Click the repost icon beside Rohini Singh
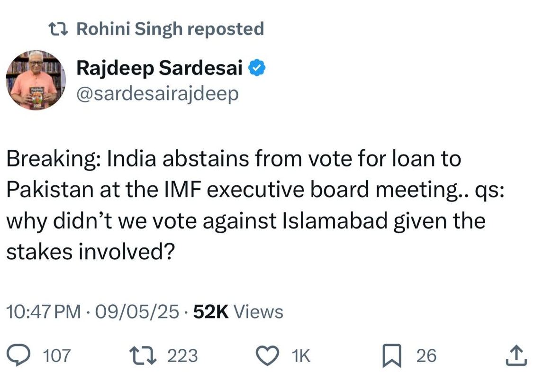Screen dimensions: 534x392 pyautogui.click(x=59, y=29)
